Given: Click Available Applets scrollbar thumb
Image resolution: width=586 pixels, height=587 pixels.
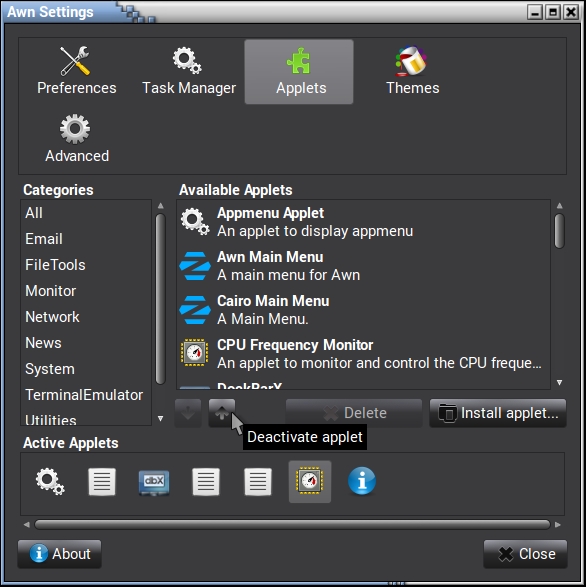Looking at the screenshot, I should click(x=559, y=231).
